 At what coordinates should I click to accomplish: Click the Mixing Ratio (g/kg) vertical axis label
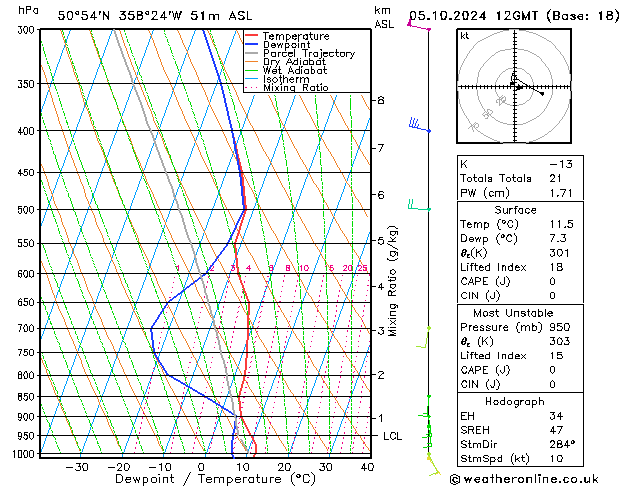point(393,281)
